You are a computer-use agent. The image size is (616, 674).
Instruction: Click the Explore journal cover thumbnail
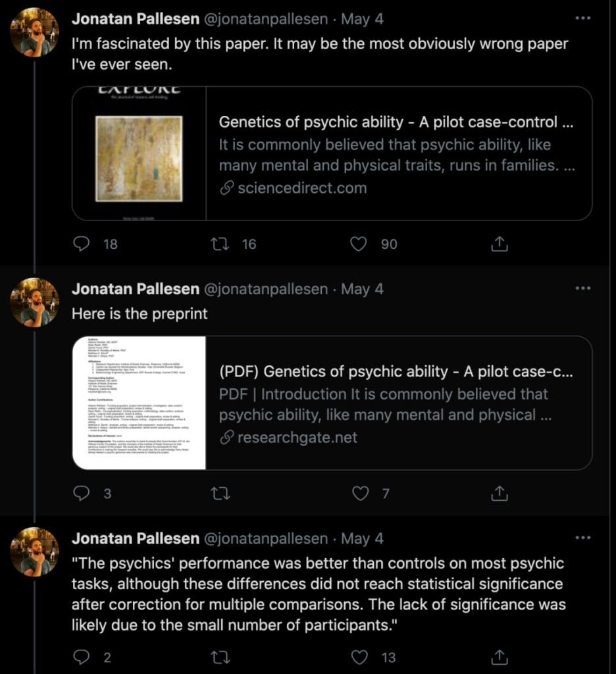(x=139, y=151)
